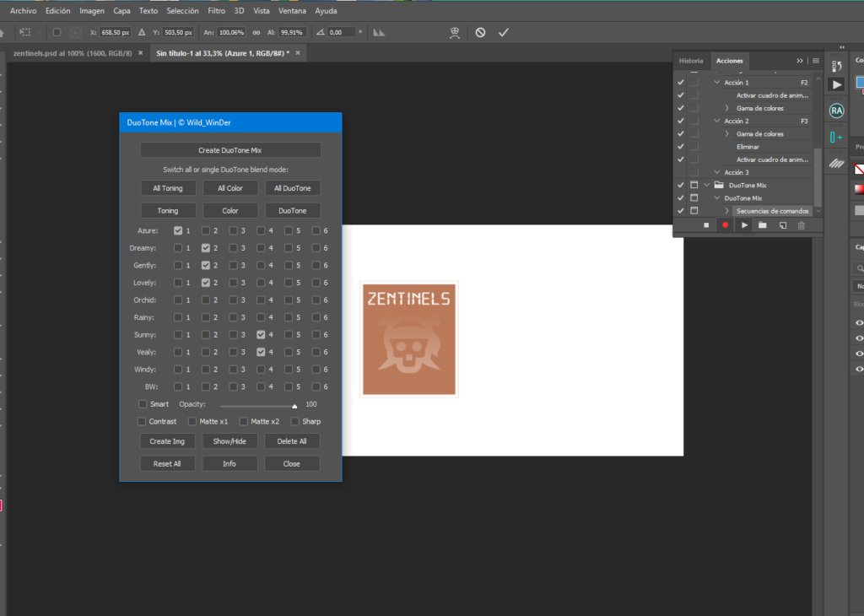Click the stop recording button in Acciones
The height and width of the screenshot is (616, 864).
706,225
